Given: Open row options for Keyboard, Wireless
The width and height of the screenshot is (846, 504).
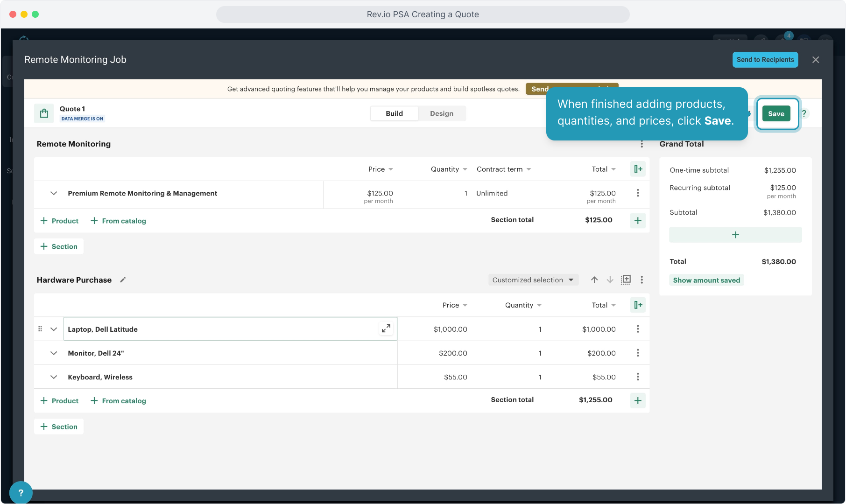Looking at the screenshot, I should click(x=637, y=377).
